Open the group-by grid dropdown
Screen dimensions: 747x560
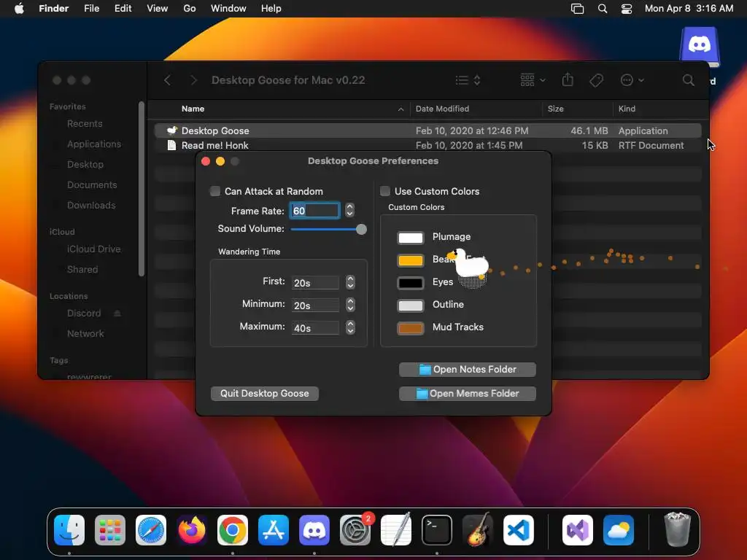(x=533, y=80)
